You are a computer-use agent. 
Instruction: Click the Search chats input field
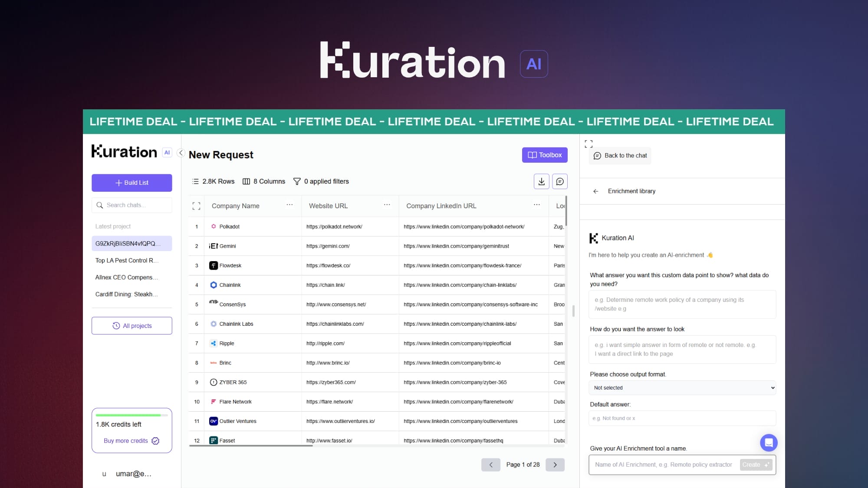(132, 205)
